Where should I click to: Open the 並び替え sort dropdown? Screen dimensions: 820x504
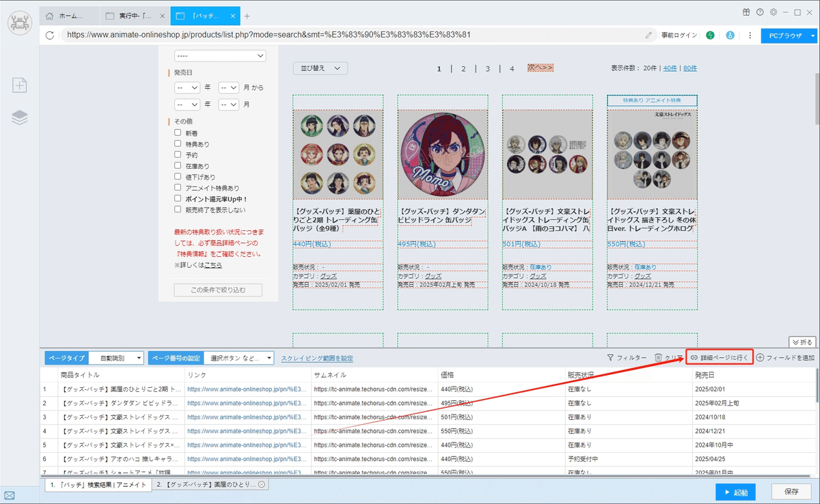320,68
